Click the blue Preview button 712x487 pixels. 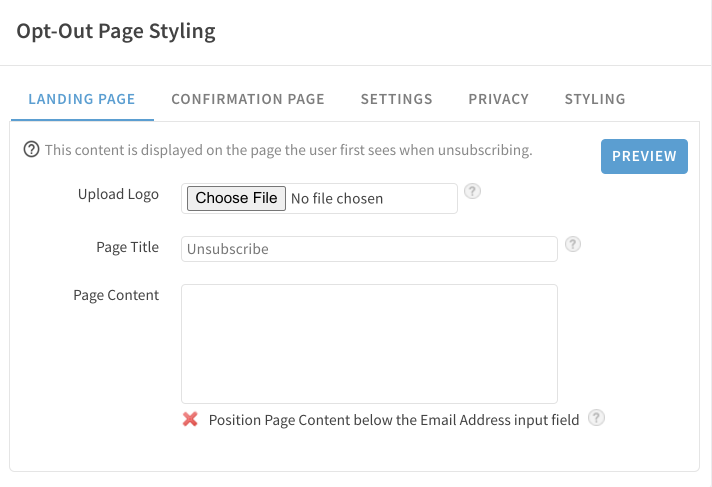[x=644, y=156]
